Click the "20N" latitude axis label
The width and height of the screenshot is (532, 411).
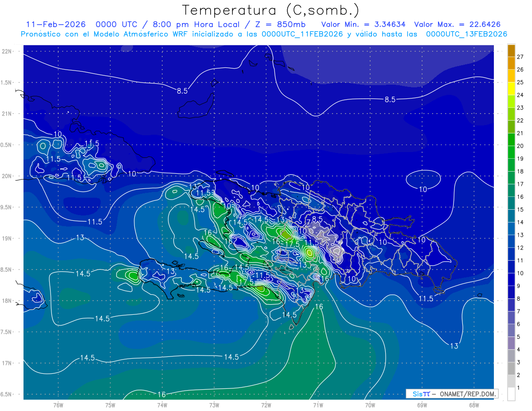click(x=8, y=176)
